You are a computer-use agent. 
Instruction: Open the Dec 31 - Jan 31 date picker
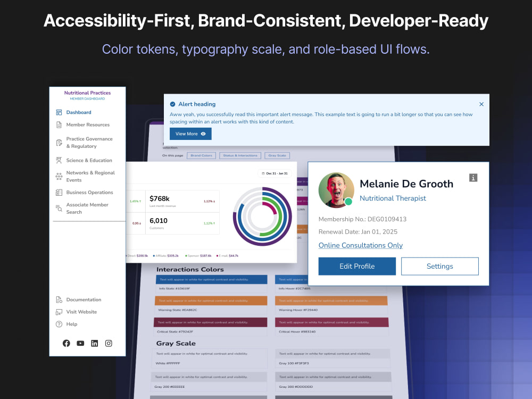(x=275, y=173)
